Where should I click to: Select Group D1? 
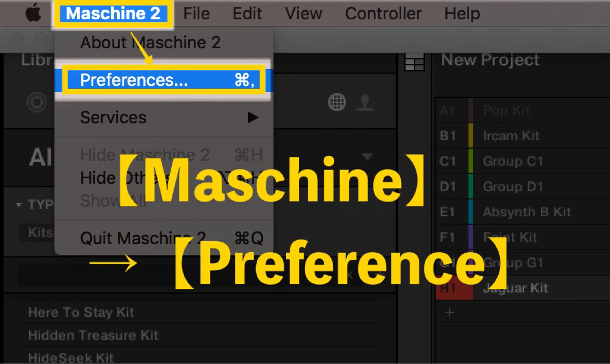click(523, 186)
